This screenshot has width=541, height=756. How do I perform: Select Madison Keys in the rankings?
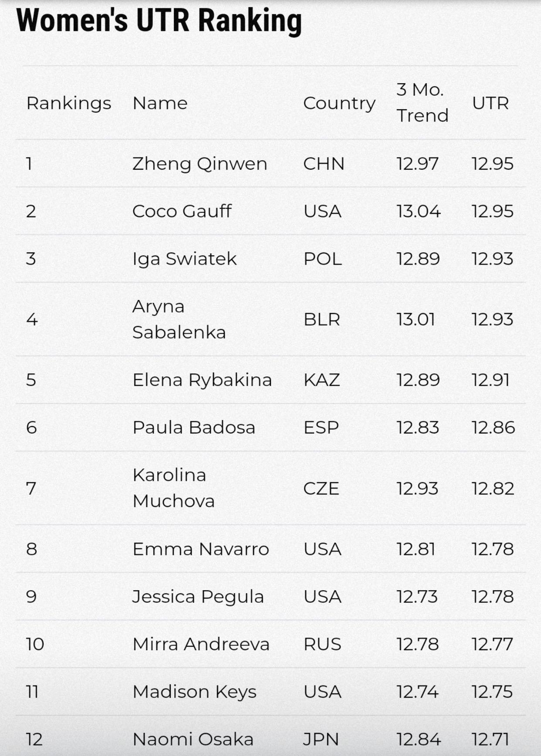pos(194,692)
